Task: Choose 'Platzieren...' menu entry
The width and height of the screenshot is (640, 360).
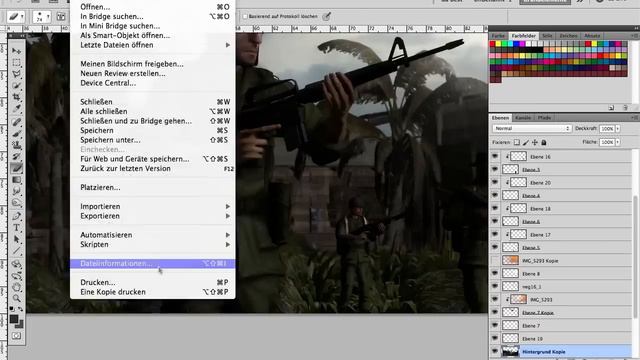Action: coord(153,187)
